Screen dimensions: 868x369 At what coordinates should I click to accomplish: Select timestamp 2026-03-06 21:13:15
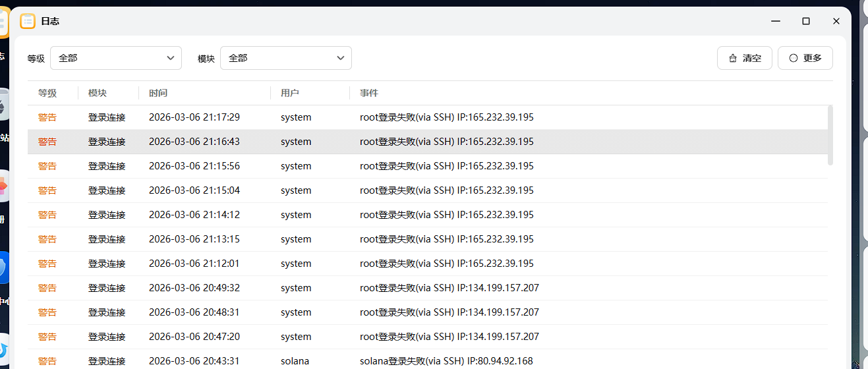point(194,239)
